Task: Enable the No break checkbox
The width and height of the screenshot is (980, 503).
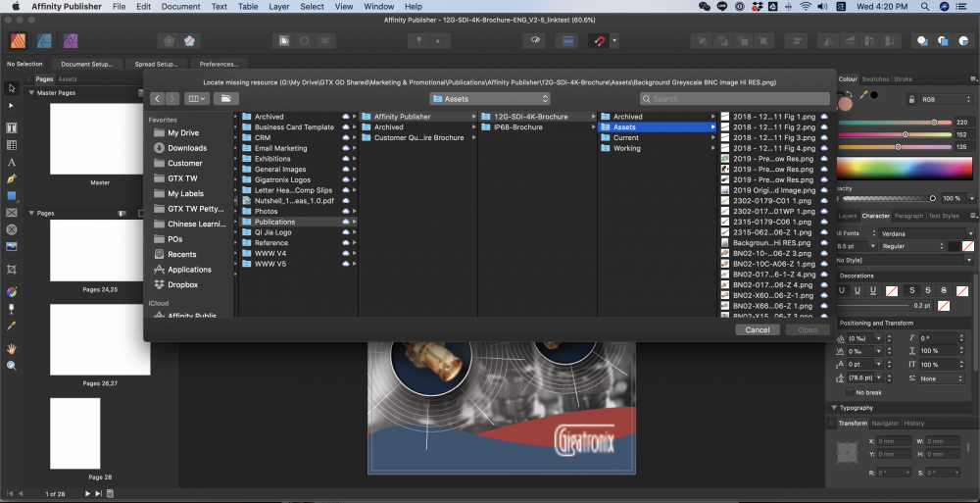Action: click(850, 392)
